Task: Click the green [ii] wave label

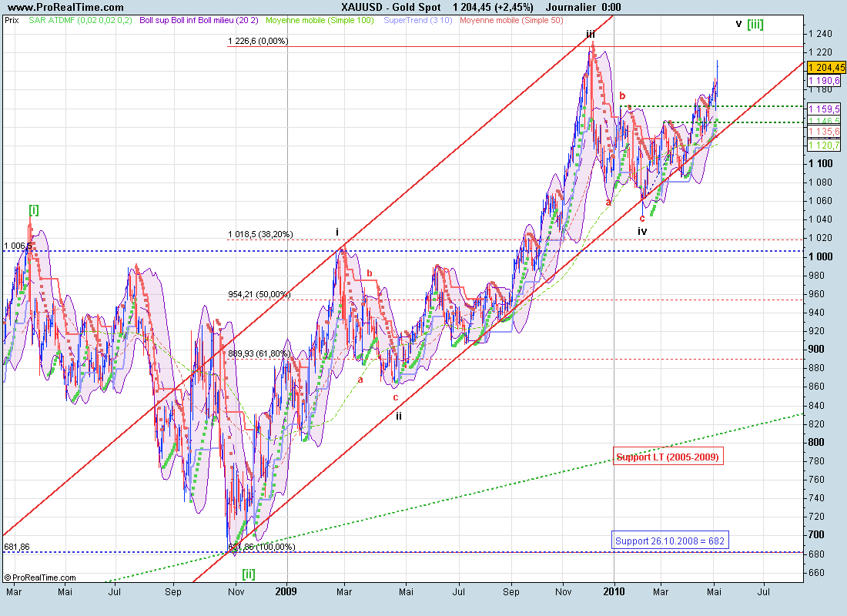Action: [249, 574]
